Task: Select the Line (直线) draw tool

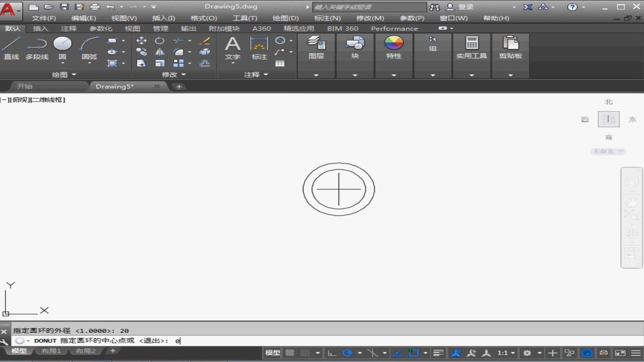Action: click(11, 48)
